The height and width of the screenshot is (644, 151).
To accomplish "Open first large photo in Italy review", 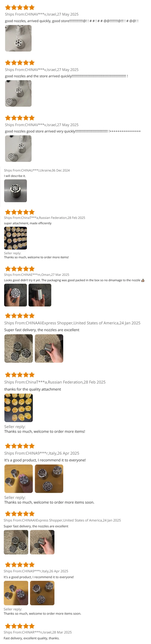I will [19, 479].
